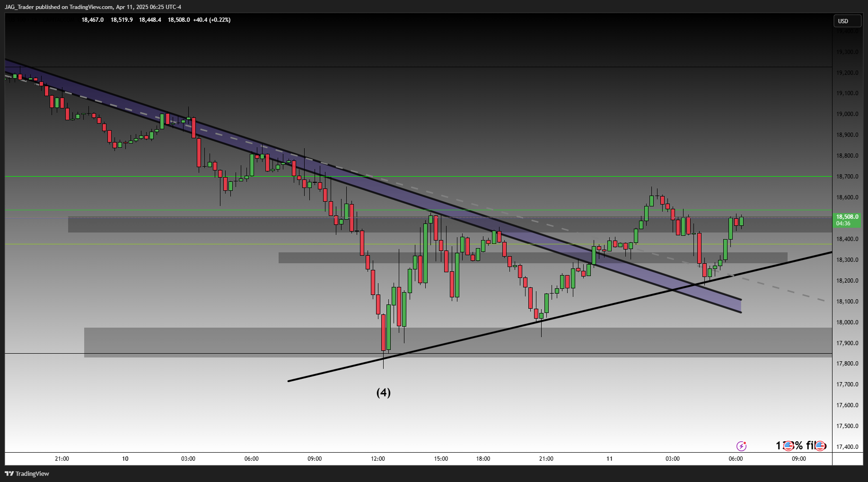The image size is (868, 482).
Task: Click the 17,400.0 price axis label
Action: click(x=847, y=447)
